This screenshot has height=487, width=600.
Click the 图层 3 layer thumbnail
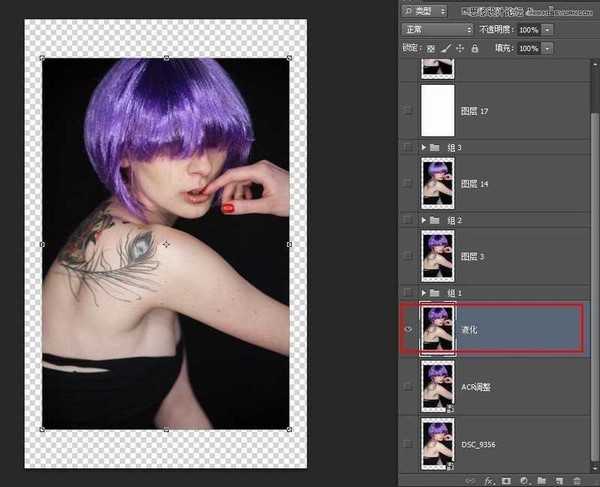click(x=438, y=256)
